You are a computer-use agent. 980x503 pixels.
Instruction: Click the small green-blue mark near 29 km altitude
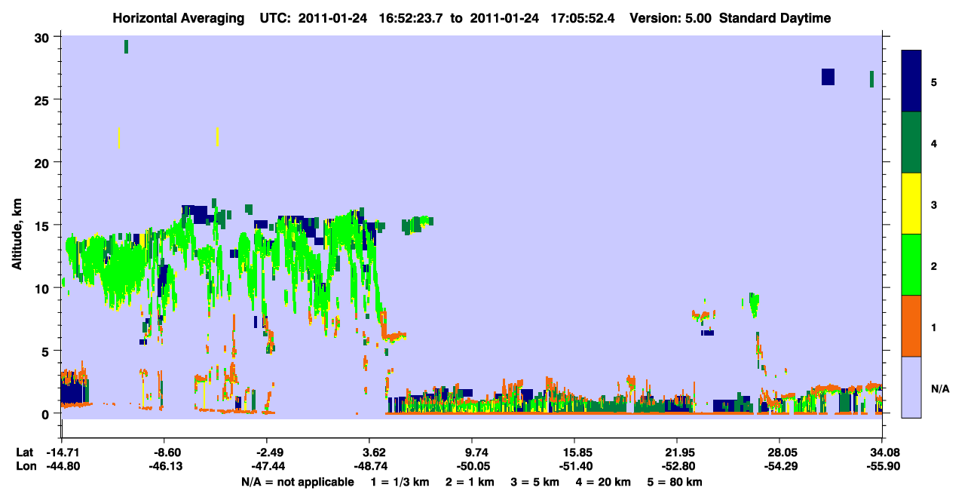pos(126,47)
